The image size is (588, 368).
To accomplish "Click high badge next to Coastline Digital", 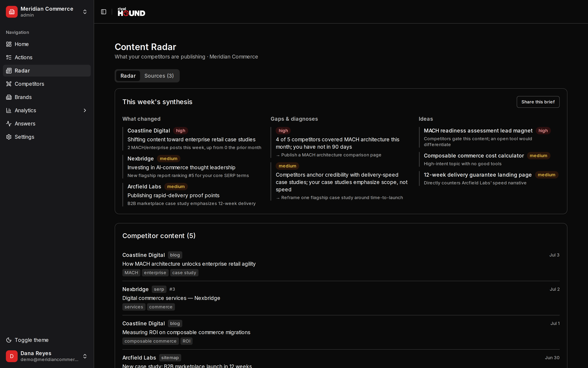I will [180, 131].
